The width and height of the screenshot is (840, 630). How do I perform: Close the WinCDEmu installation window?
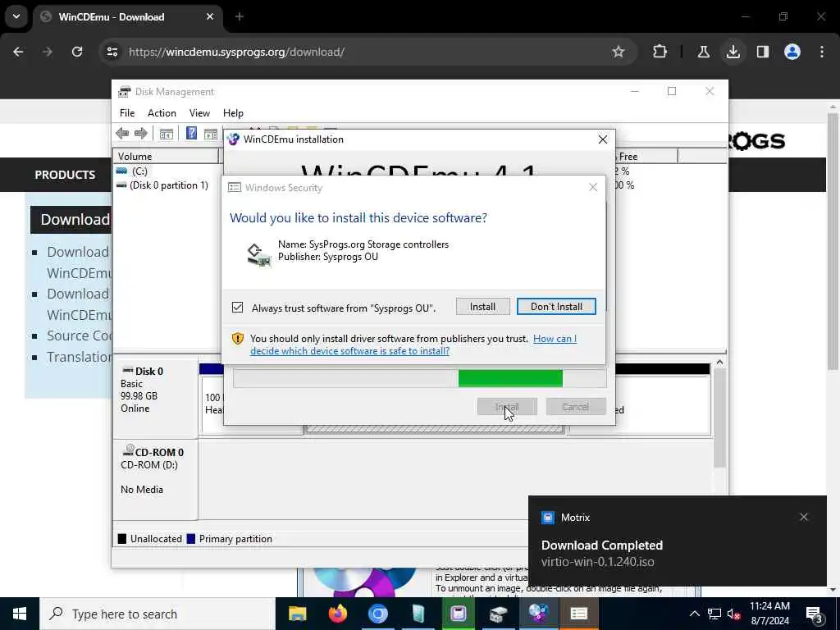click(x=603, y=139)
